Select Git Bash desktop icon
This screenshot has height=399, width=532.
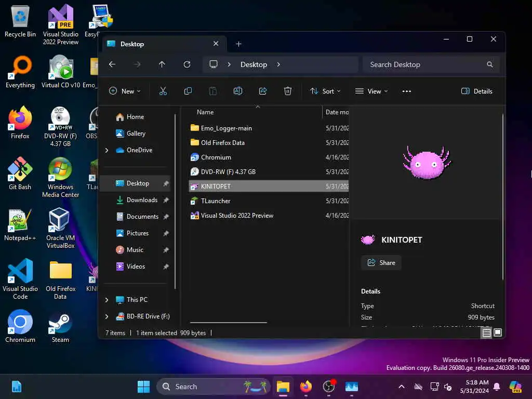pyautogui.click(x=20, y=174)
